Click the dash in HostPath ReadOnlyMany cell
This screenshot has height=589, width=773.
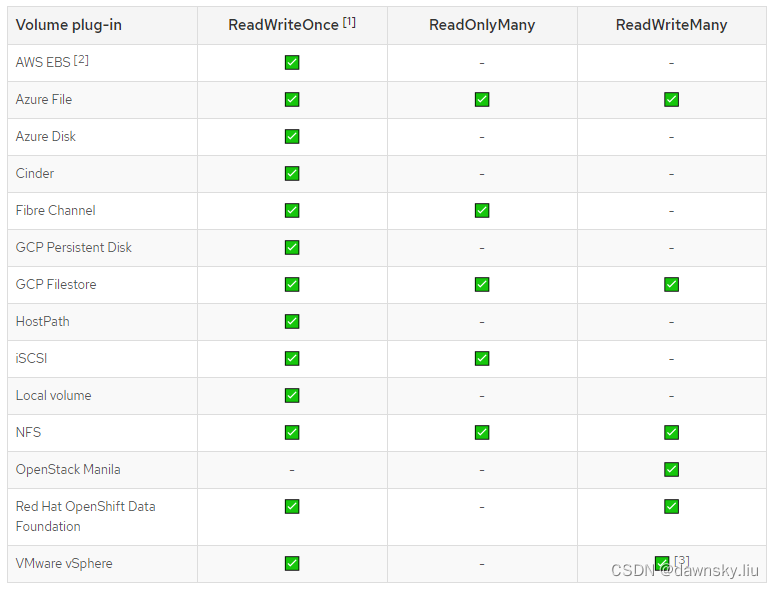coord(482,322)
